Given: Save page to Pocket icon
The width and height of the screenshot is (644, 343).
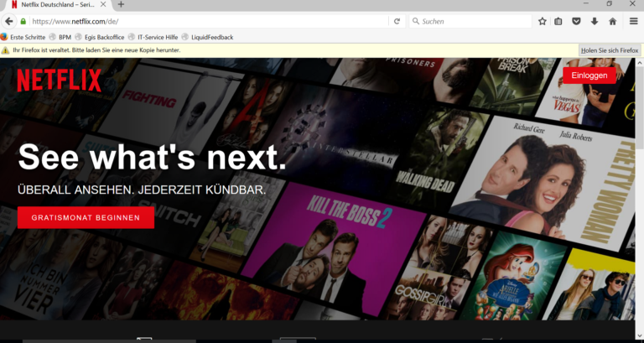Looking at the screenshot, I should coord(576,21).
